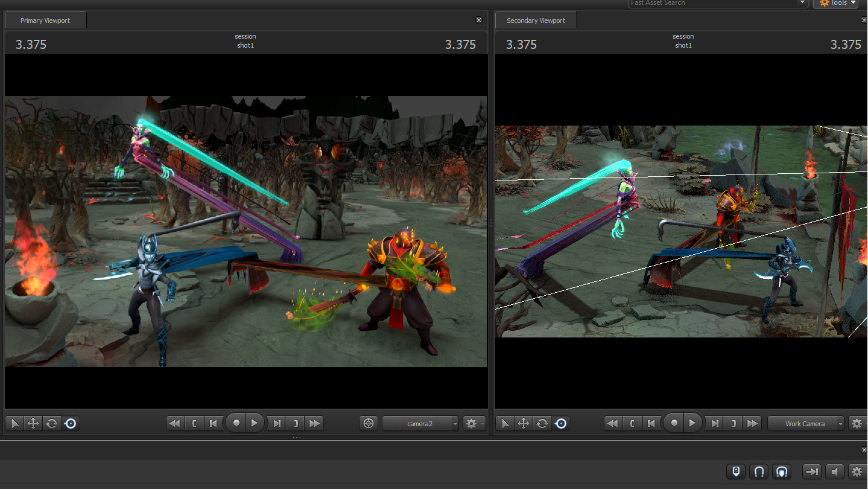Toggle the speaker mute icon
This screenshot has height=489, width=868.
(834, 471)
